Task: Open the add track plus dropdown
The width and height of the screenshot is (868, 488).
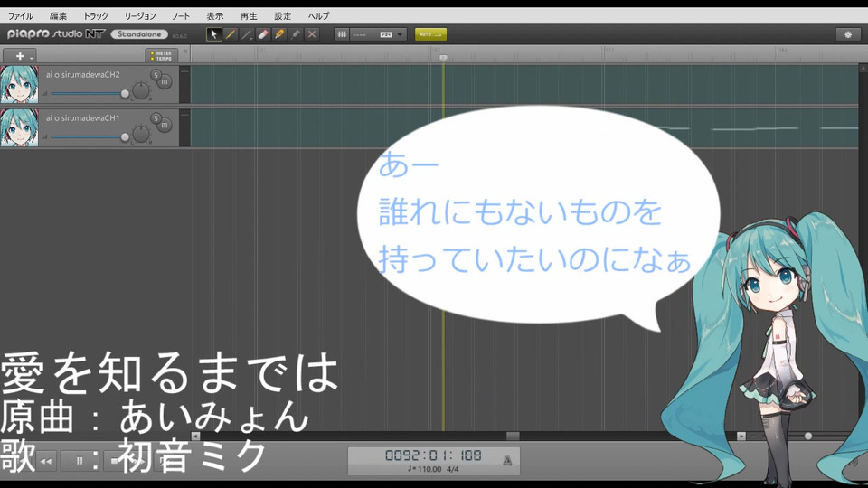Action: 20,56
